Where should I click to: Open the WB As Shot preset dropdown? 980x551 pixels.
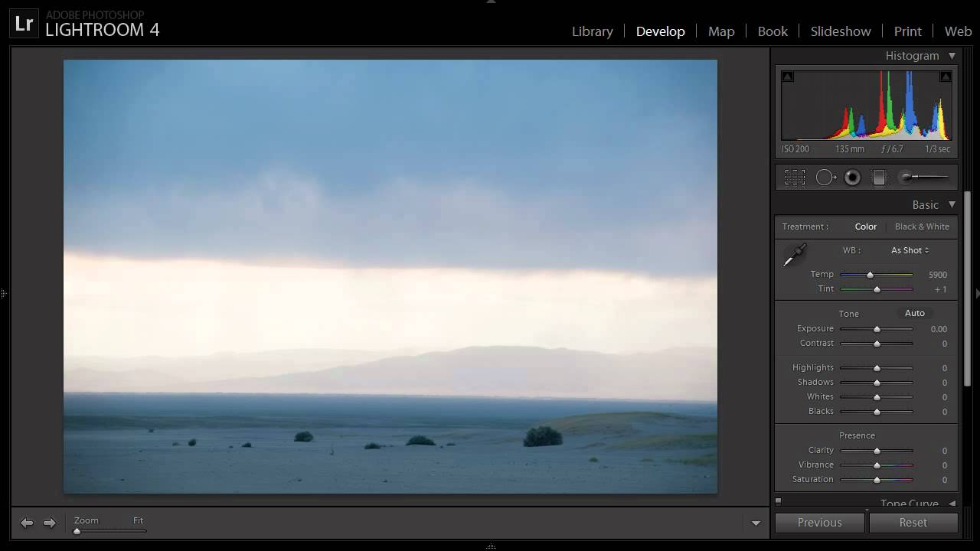pos(910,250)
